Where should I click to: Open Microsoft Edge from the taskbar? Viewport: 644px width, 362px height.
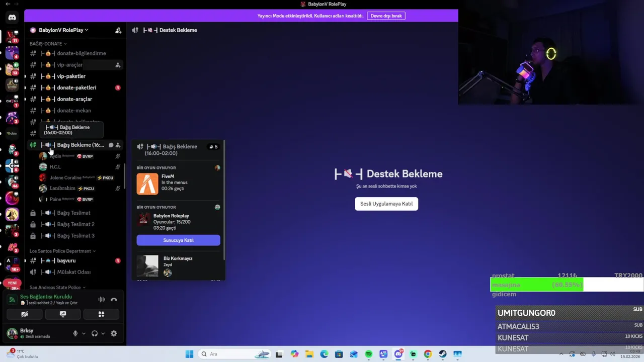tap(324, 354)
